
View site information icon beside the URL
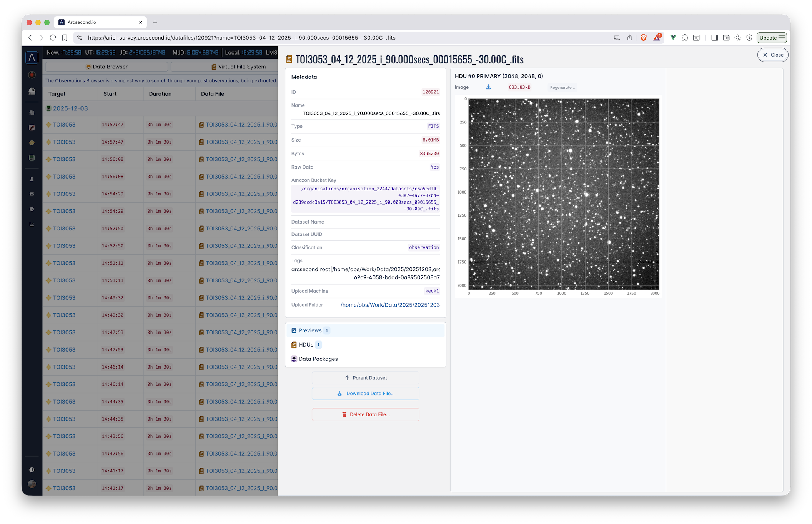(x=80, y=38)
